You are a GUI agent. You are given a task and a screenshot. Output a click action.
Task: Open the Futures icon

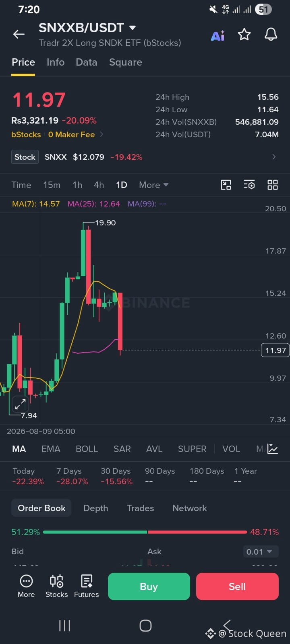click(86, 586)
